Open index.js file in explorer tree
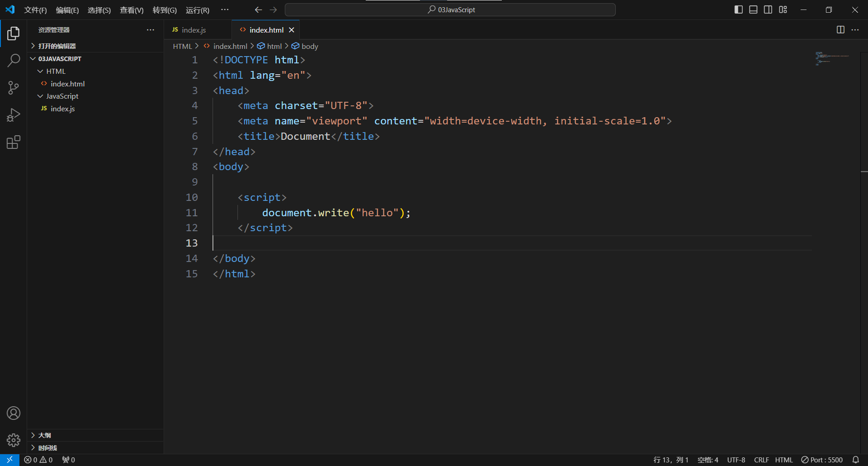The image size is (868, 466). click(x=95, y=109)
